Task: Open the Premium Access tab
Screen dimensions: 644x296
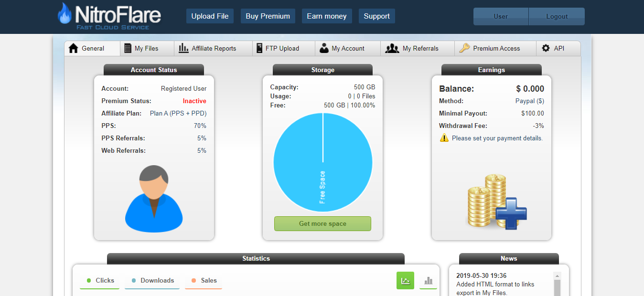Action: (x=495, y=48)
